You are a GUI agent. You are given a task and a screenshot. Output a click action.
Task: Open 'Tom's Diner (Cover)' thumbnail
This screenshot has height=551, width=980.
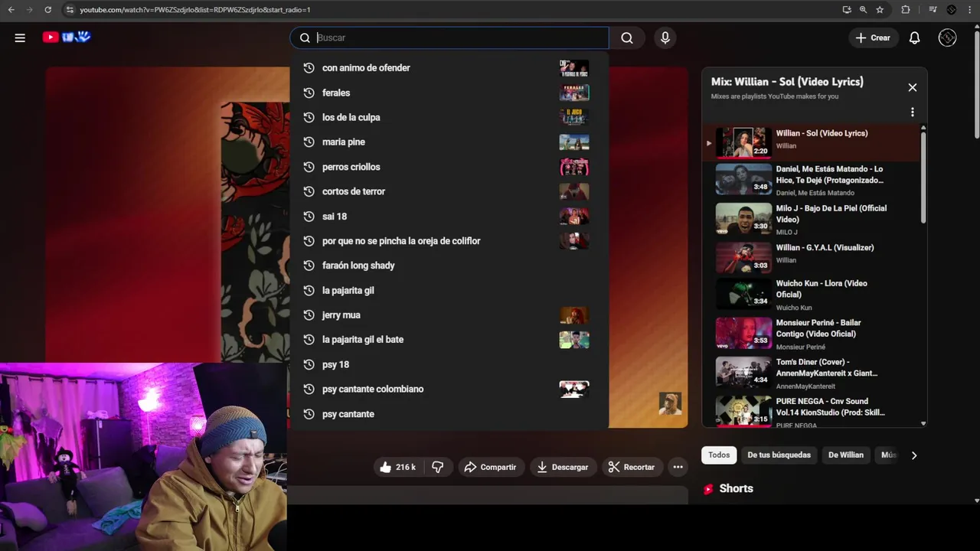click(x=743, y=373)
